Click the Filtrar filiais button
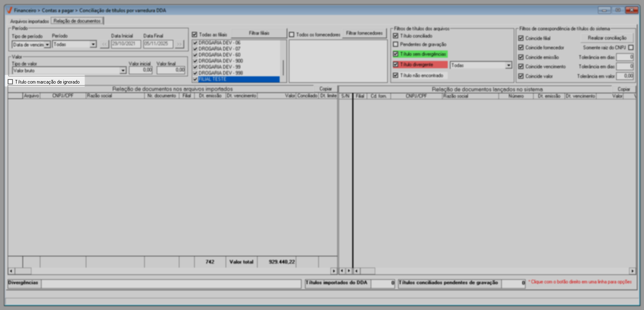Image resolution: width=644 pixels, height=310 pixels. 259,33
